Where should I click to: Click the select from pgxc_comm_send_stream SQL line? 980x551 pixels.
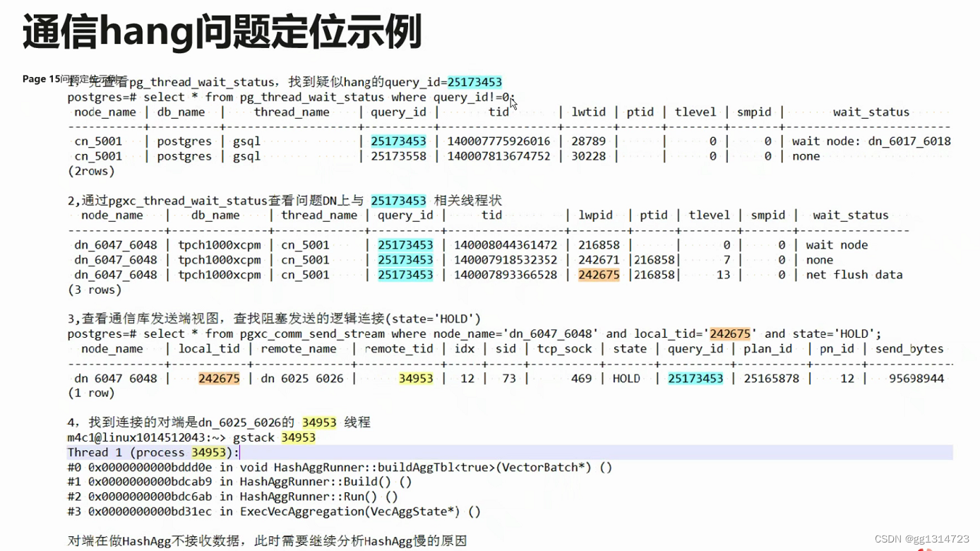474,334
